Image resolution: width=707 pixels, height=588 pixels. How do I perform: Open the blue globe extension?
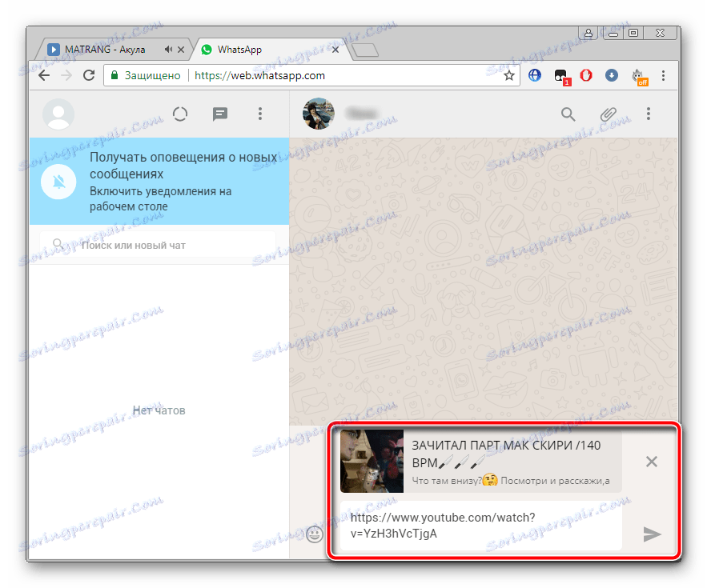pos(534,75)
